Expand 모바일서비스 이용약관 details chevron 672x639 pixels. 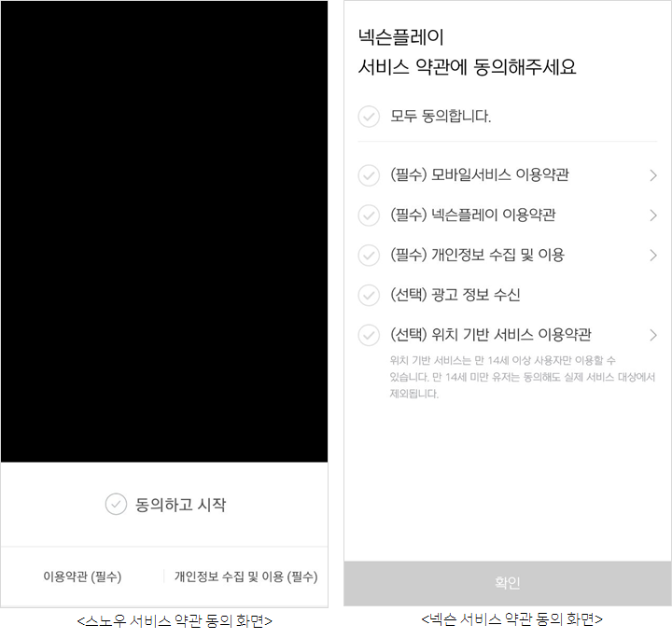point(653,175)
